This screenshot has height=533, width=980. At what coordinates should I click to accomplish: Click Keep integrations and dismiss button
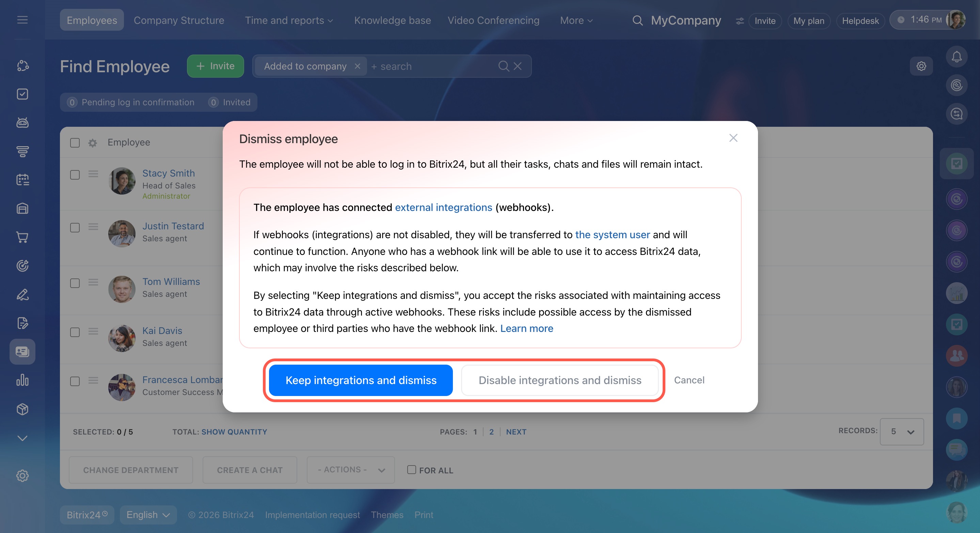360,380
